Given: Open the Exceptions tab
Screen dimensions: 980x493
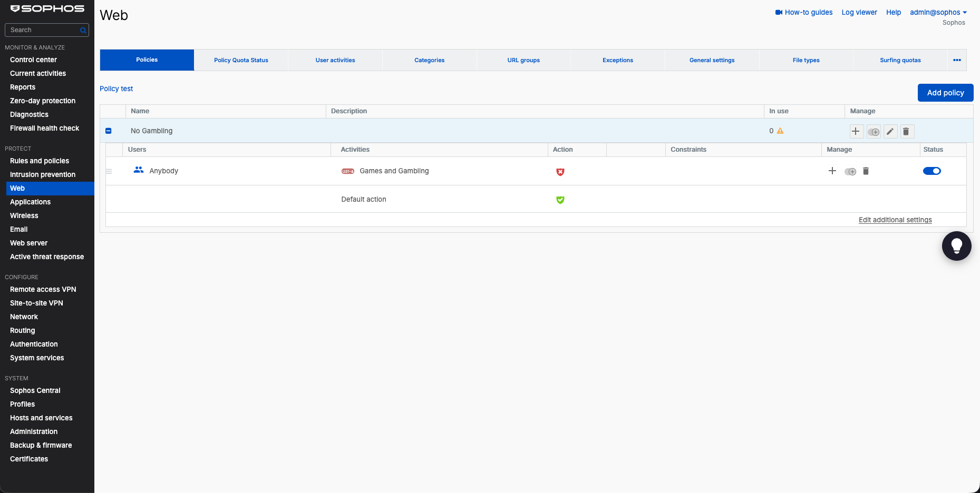Looking at the screenshot, I should click(618, 60).
